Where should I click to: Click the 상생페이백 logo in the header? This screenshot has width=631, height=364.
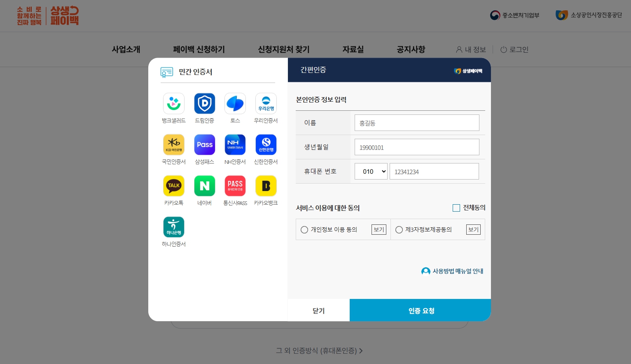(x=48, y=16)
